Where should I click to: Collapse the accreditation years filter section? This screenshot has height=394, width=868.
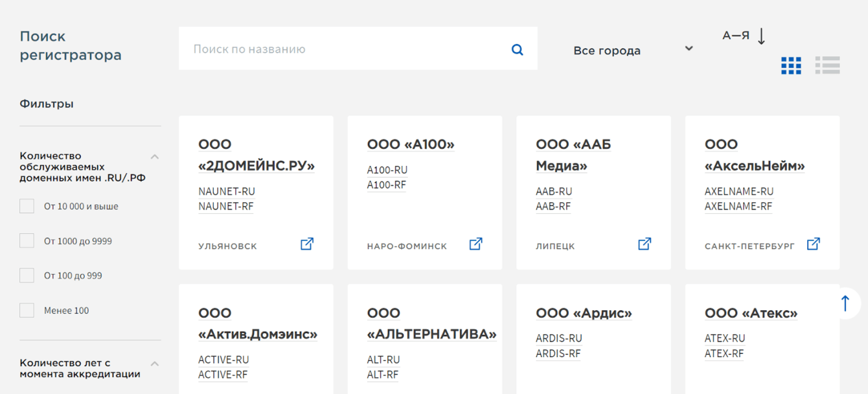[x=155, y=364]
